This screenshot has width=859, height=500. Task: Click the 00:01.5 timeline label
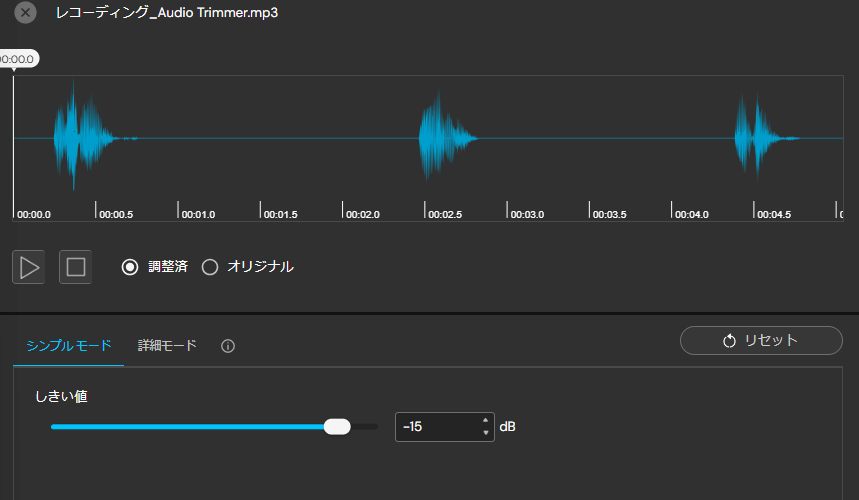click(280, 215)
